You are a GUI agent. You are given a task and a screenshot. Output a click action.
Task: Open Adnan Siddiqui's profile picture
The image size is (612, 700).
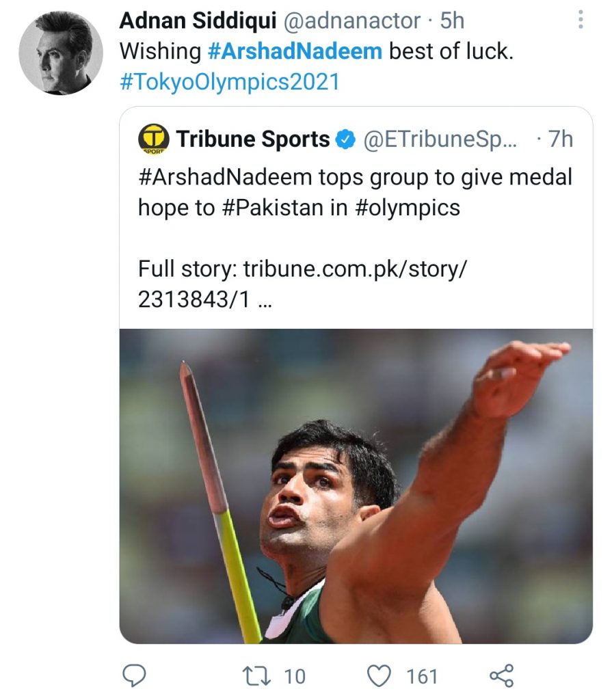click(x=61, y=53)
